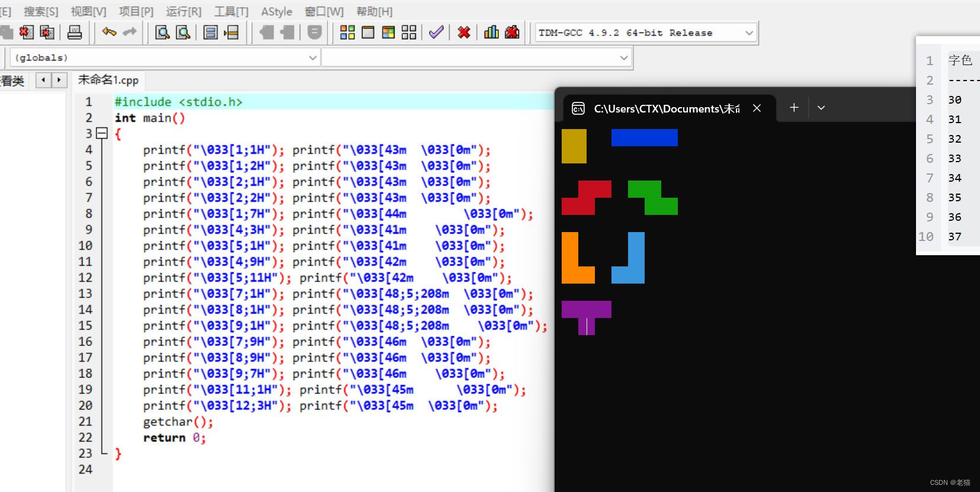Screen dimensions: 980x492
Task: Click the getchar(); code line
Action: [x=178, y=422]
